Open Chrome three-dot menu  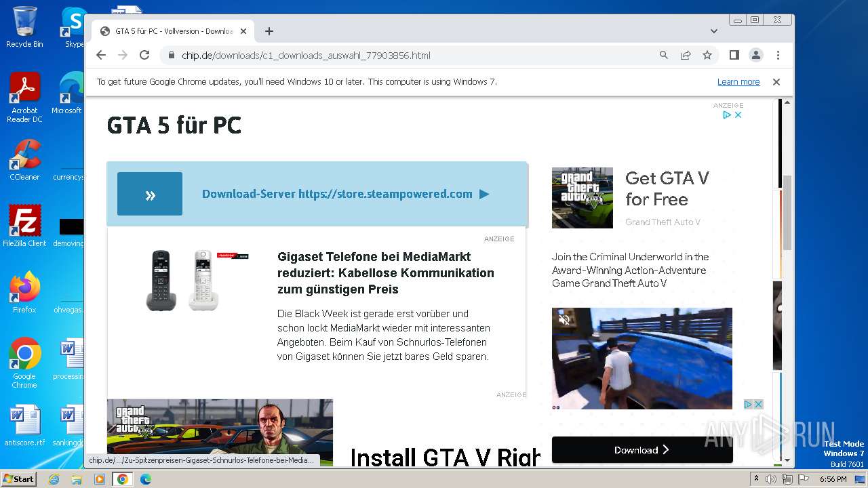[778, 55]
